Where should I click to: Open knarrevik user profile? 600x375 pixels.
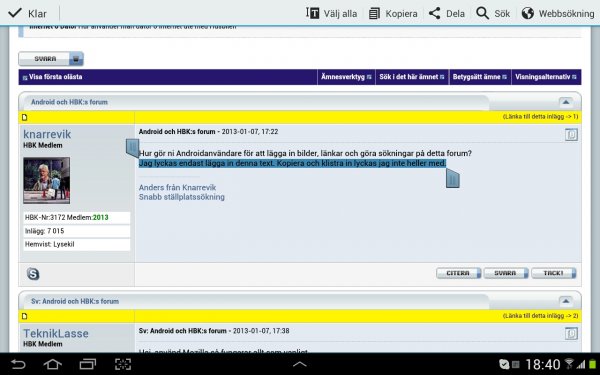(47, 134)
